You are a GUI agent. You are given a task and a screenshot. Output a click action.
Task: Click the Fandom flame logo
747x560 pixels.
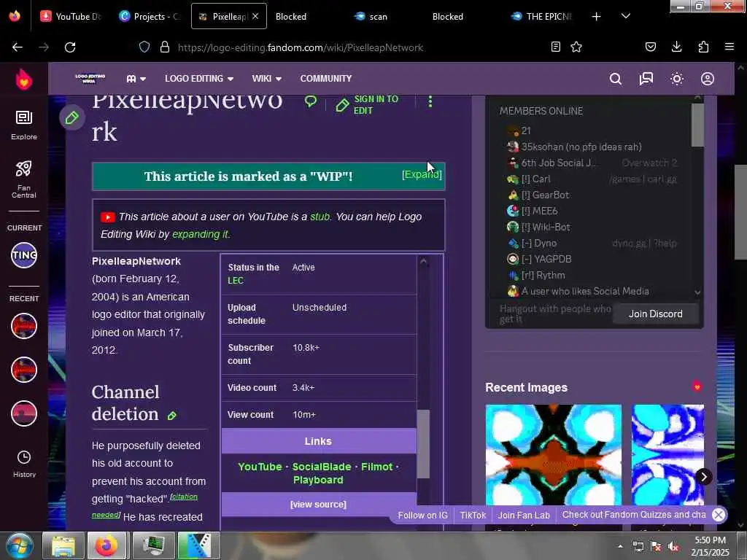point(24,79)
